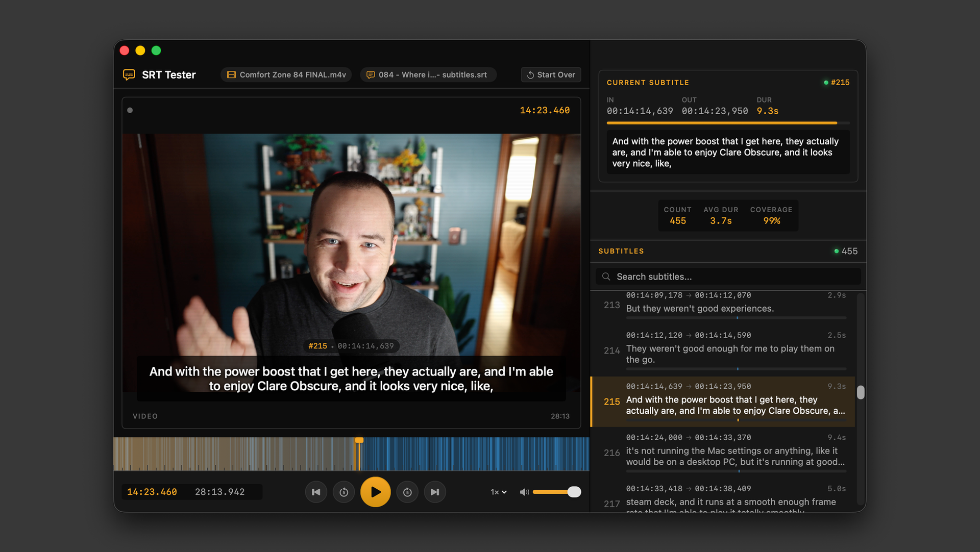This screenshot has width=980, height=552.
Task: Mute audio with the speaker icon
Action: (524, 492)
